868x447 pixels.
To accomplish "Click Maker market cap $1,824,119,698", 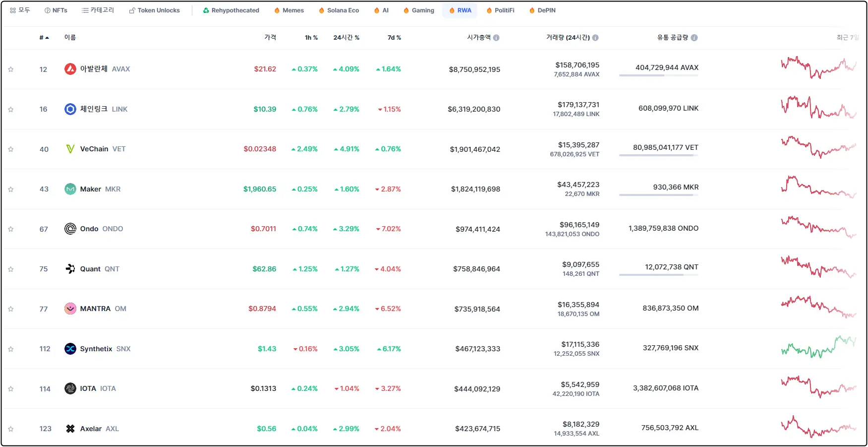I will point(475,189).
